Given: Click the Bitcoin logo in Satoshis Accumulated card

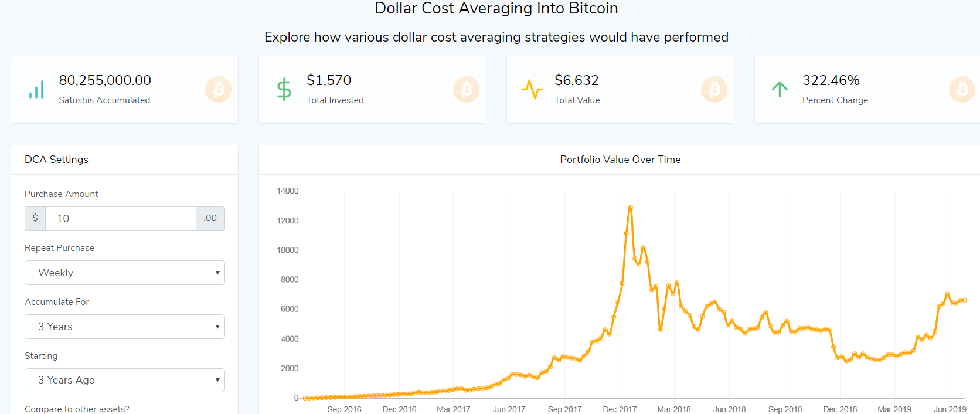Looking at the screenshot, I should 218,90.
